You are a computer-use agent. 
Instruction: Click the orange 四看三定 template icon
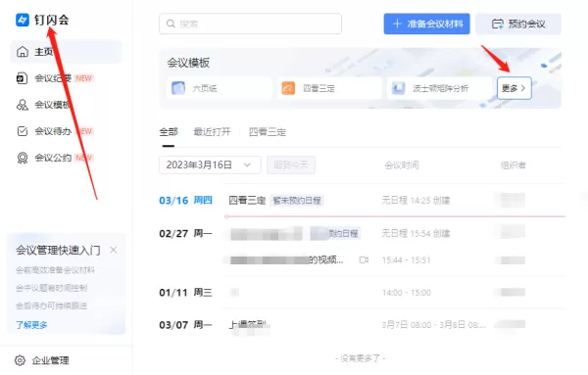point(288,88)
